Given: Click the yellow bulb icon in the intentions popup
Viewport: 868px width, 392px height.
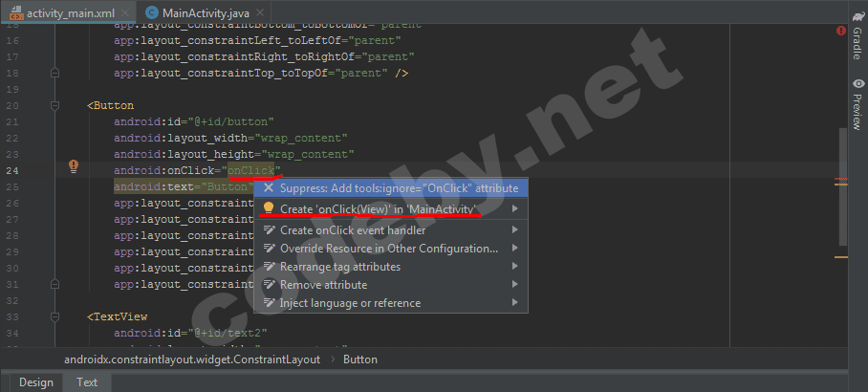Looking at the screenshot, I should coord(269,208).
